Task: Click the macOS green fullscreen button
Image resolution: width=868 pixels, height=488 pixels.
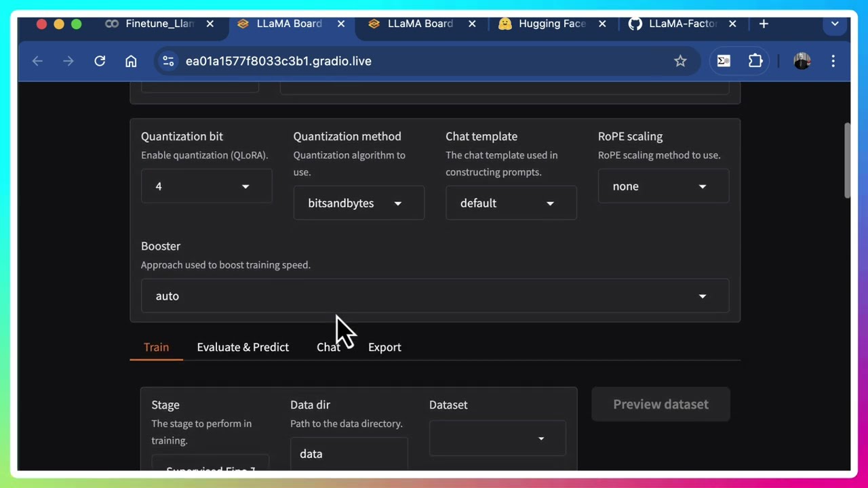Action: [77, 24]
